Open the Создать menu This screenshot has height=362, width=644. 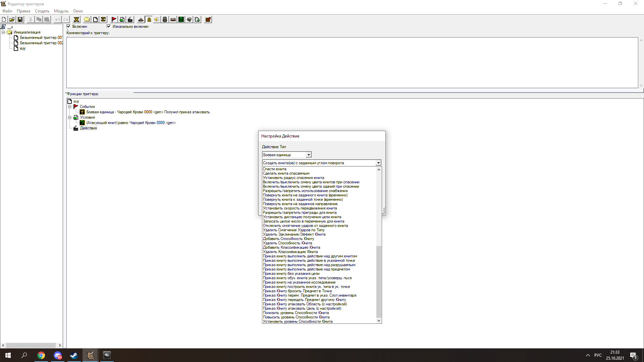coord(42,11)
